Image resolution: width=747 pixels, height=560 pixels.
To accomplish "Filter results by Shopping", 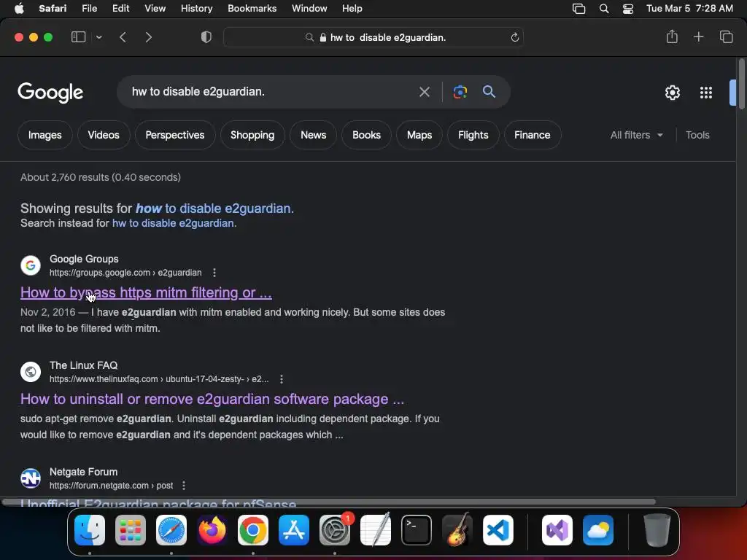I will (x=252, y=135).
